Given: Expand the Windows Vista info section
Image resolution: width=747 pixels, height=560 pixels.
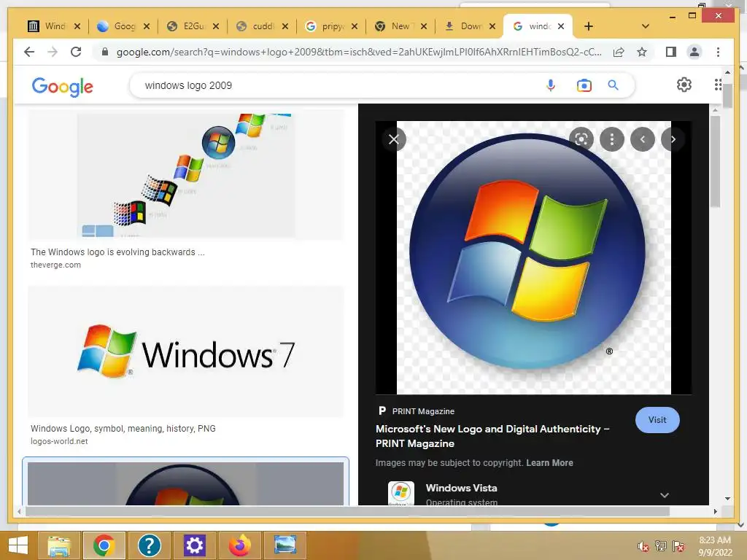Looking at the screenshot, I should pos(665,495).
